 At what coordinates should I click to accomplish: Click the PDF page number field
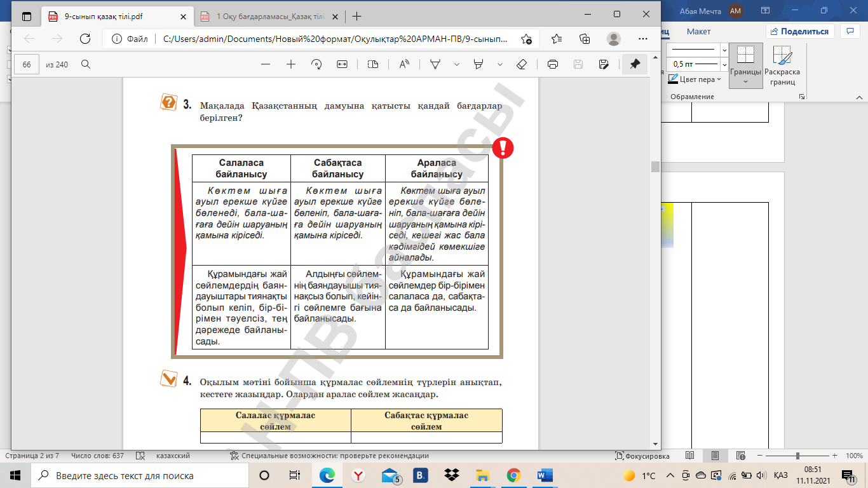[x=27, y=64]
